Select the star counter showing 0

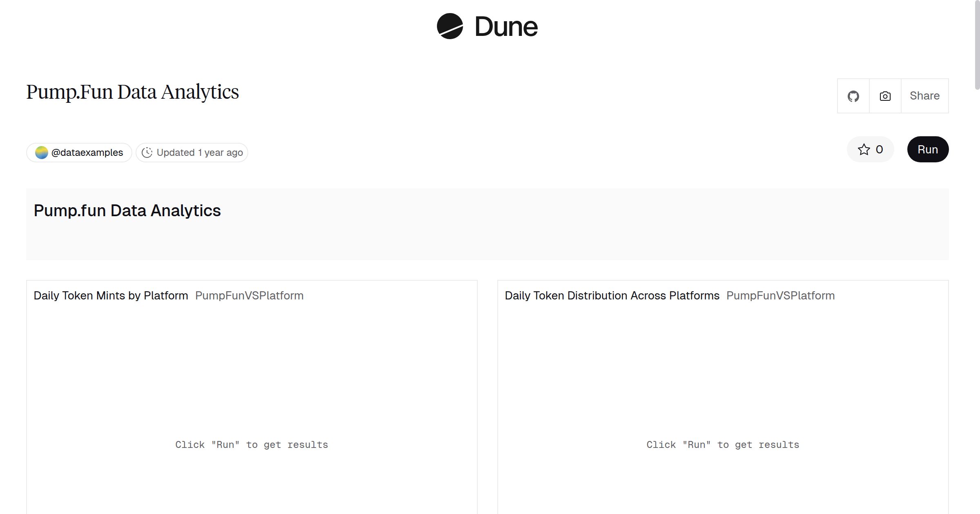[879, 149]
